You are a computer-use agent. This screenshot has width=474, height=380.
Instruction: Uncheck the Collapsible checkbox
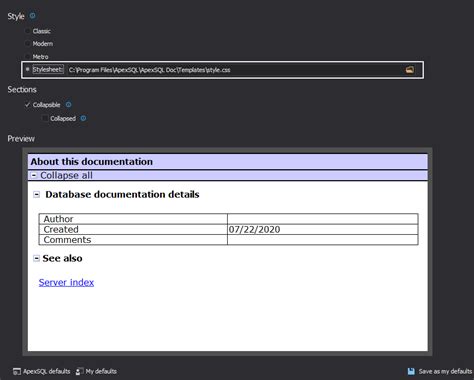[27, 105]
